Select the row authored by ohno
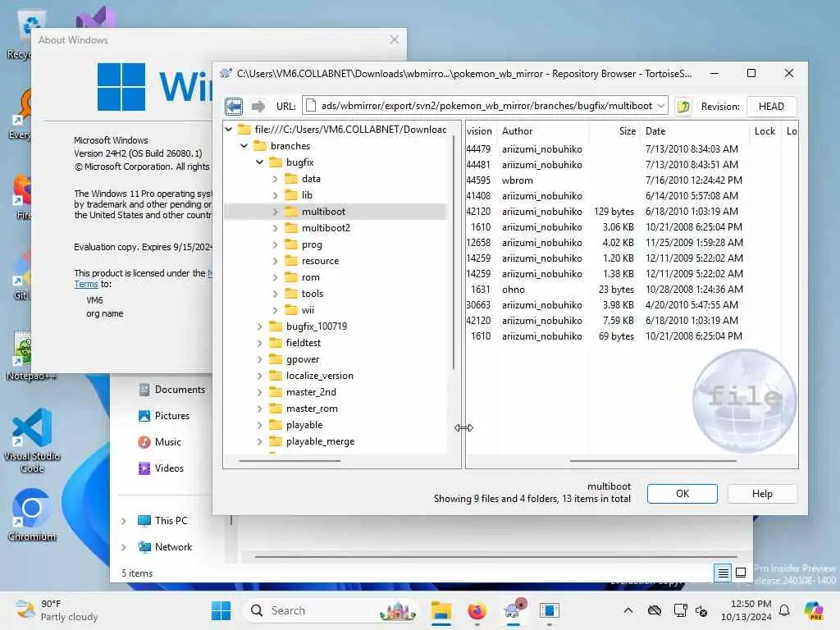Image resolution: width=840 pixels, height=630 pixels. click(631, 290)
